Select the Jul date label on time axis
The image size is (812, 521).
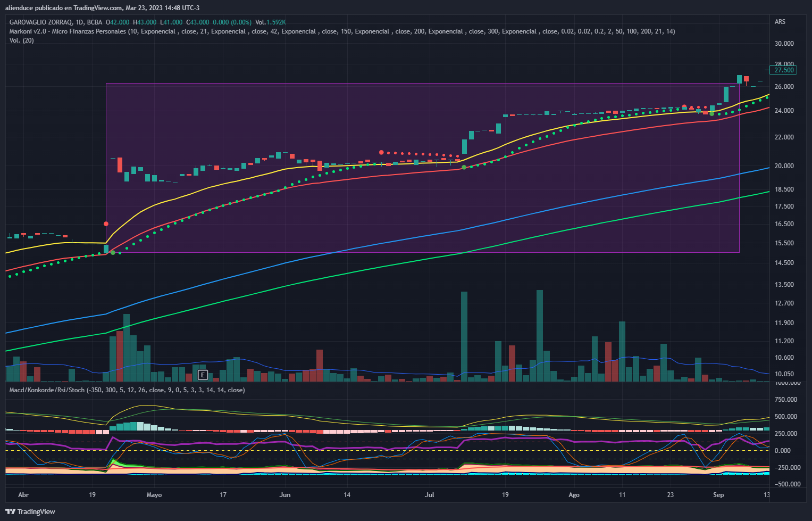click(429, 495)
